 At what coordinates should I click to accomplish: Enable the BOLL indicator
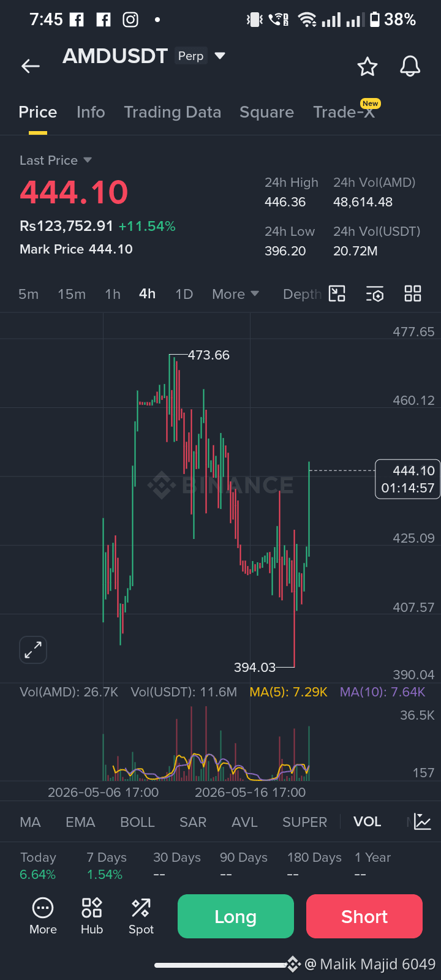(x=137, y=822)
